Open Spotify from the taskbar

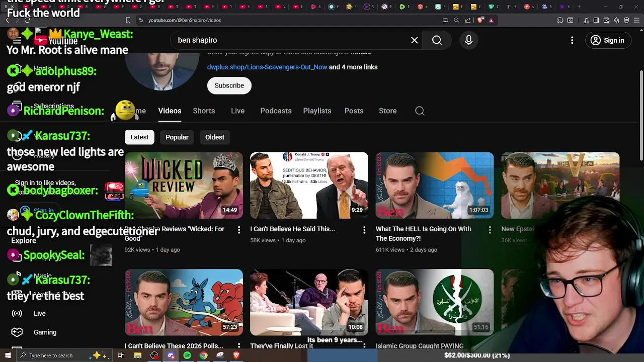[187, 355]
